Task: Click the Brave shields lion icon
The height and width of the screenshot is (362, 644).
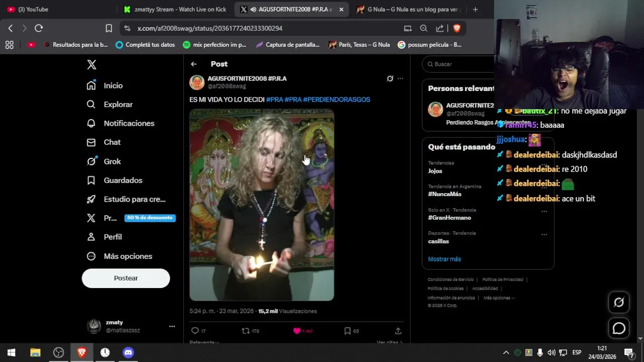Action: tap(457, 28)
